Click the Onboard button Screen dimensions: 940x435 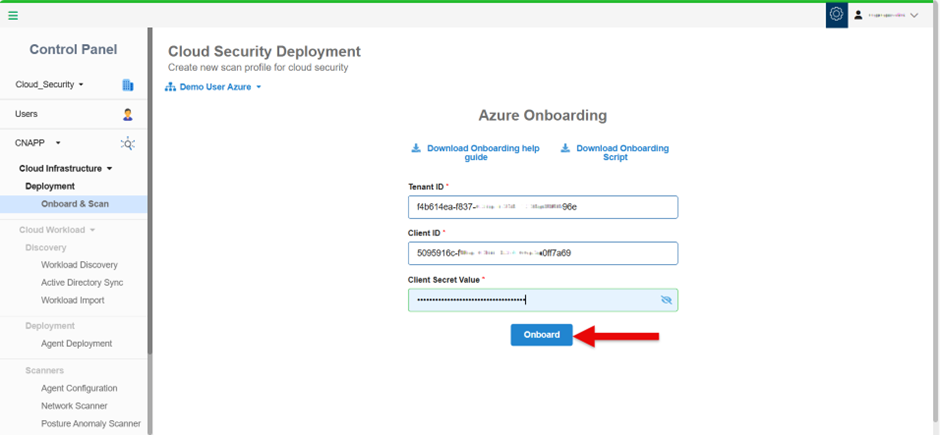(541, 335)
